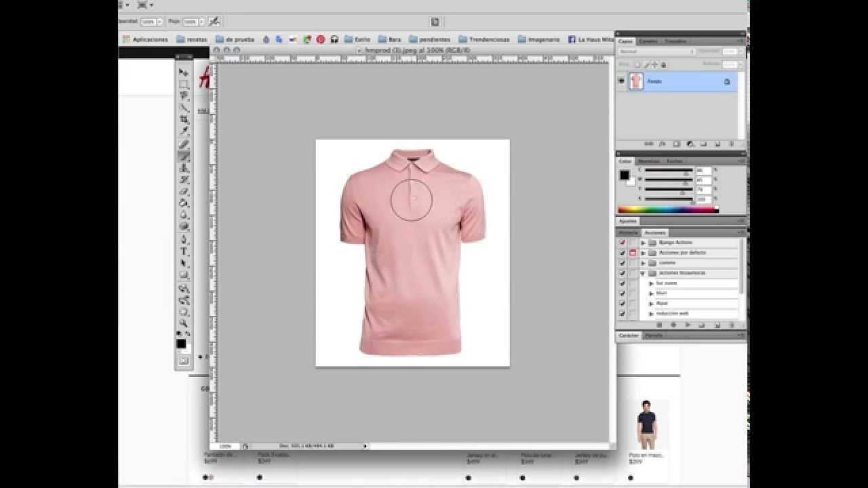Switch to the Trazados tab
This screenshot has height=488, width=868.
675,41
